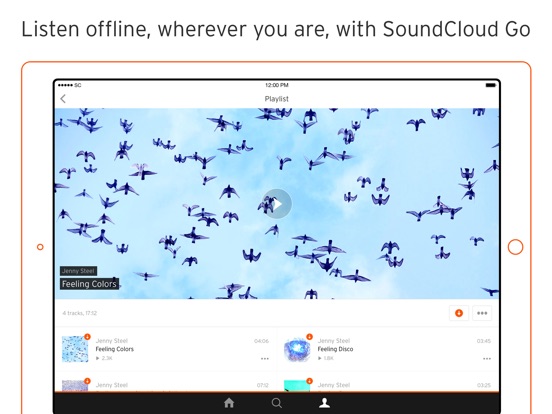Select the Feeling Colors track thumbnail
The image size is (552, 414).
75,349
